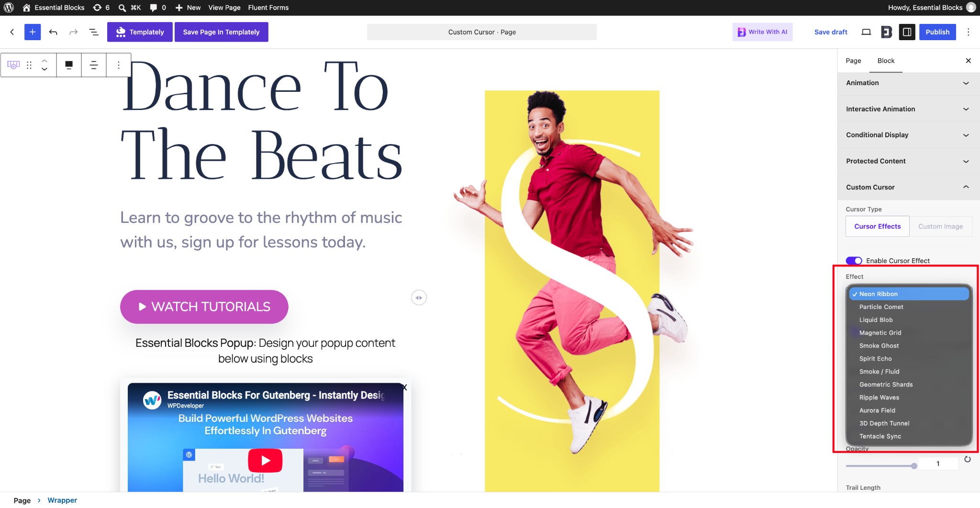Screen dimensions: 980x508
Task: Expand the Conditional Display panel
Action: pos(908,135)
